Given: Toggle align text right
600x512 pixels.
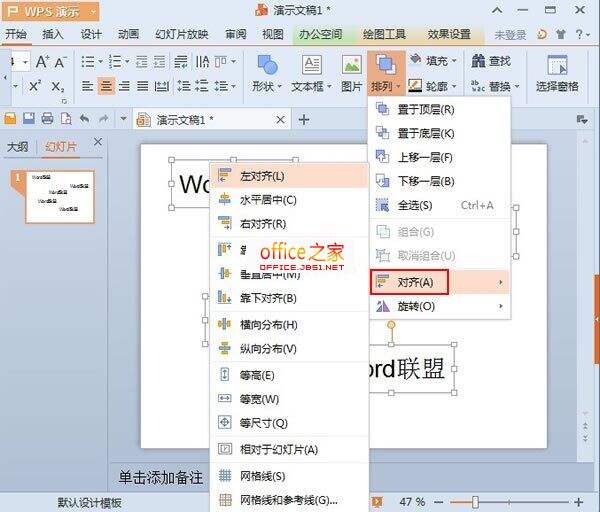Looking at the screenshot, I should click(x=124, y=86).
